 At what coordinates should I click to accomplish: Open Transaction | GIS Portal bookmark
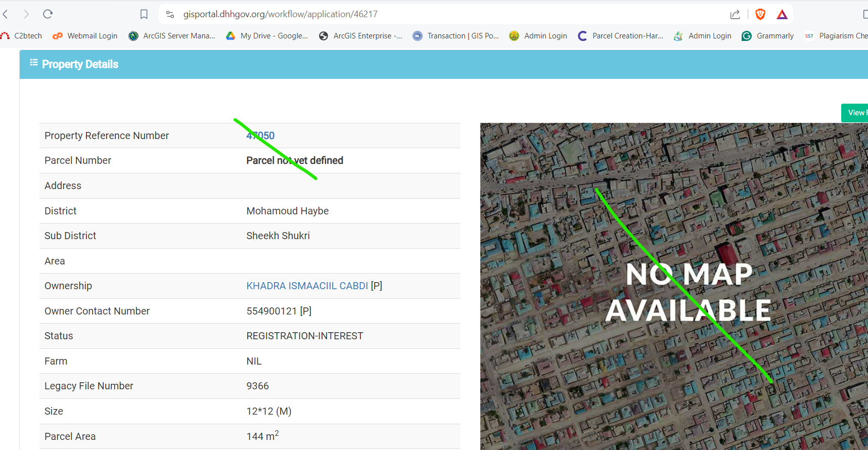[x=456, y=36]
